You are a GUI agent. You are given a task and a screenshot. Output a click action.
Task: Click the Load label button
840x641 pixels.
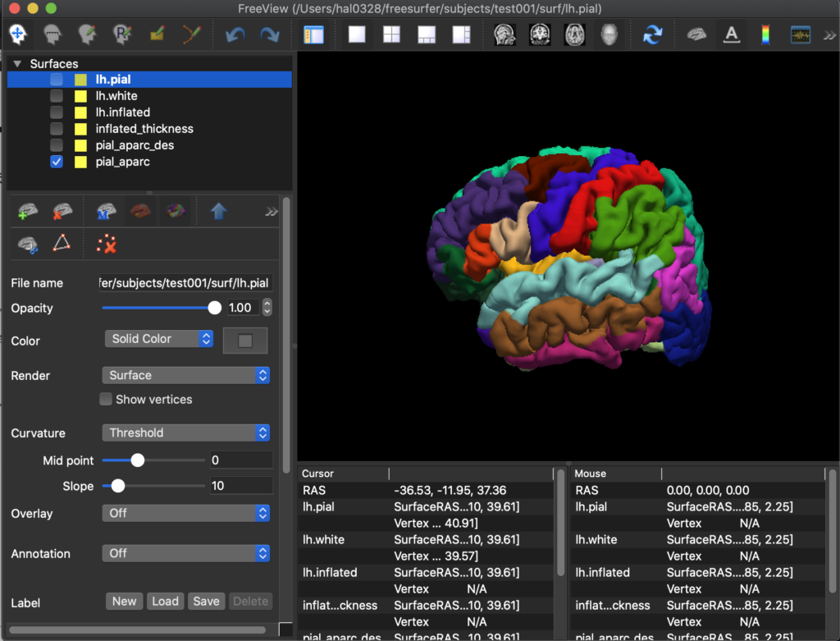(165, 602)
